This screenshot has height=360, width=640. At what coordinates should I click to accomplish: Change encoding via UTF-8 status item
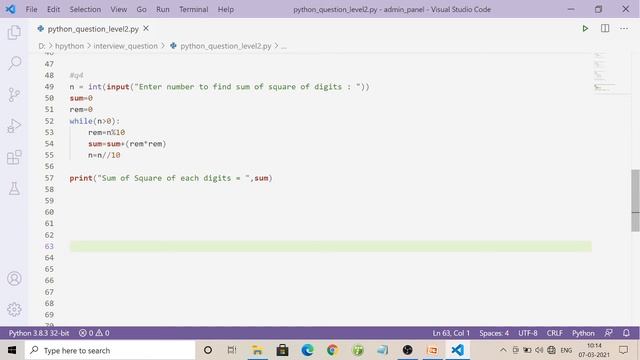coord(528,333)
